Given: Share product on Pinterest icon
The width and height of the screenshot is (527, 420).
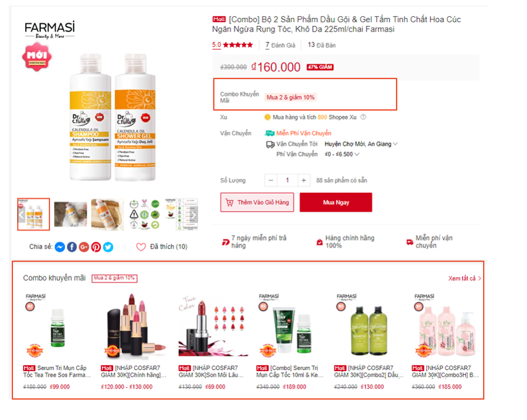Looking at the screenshot, I should pos(96,247).
